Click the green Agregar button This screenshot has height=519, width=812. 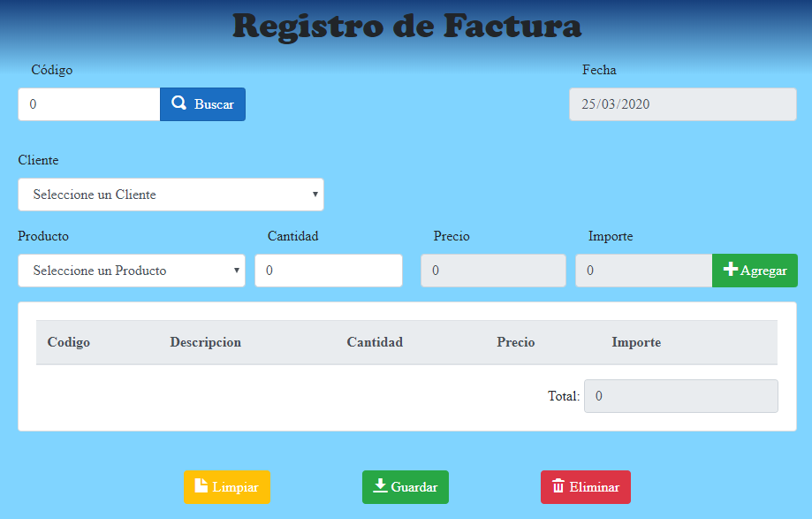point(755,271)
